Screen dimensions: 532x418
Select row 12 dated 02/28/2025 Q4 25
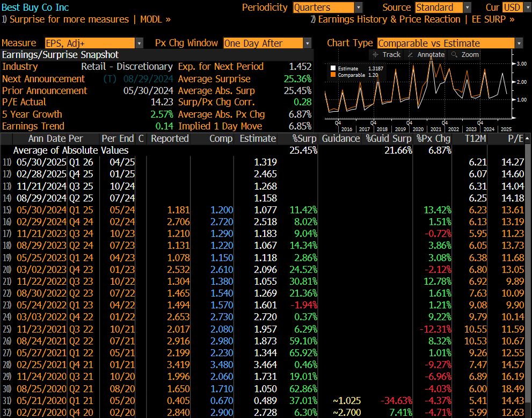point(263,174)
